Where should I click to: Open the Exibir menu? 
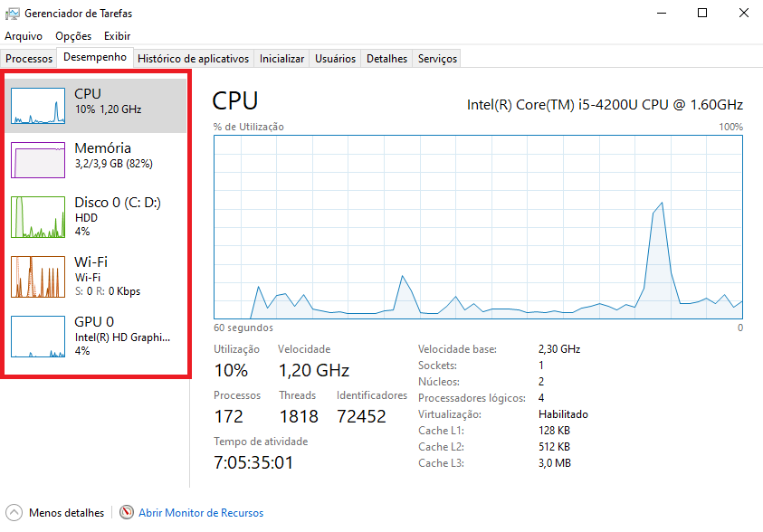pos(118,36)
